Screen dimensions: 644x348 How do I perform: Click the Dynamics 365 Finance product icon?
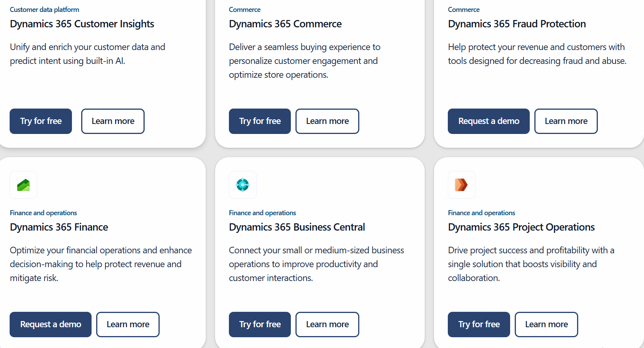tap(23, 185)
